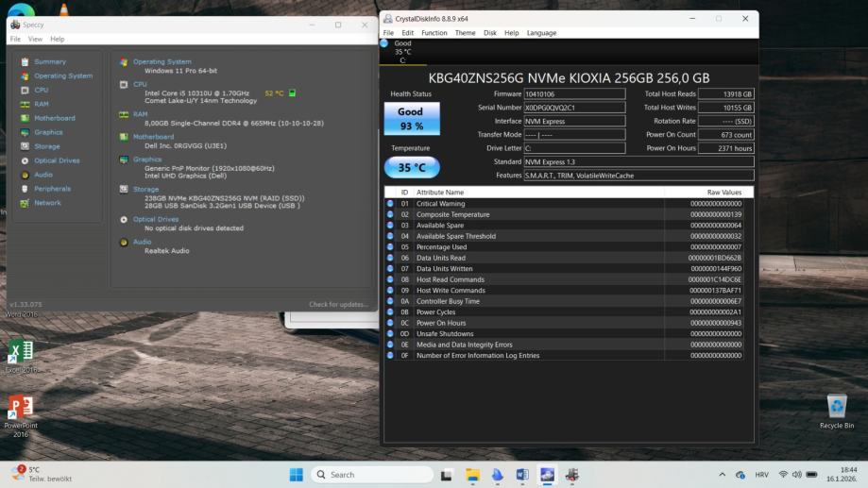Viewport: 868px width, 488px height.
Task: Click the Storage heading link in summary pane
Action: [x=145, y=189]
